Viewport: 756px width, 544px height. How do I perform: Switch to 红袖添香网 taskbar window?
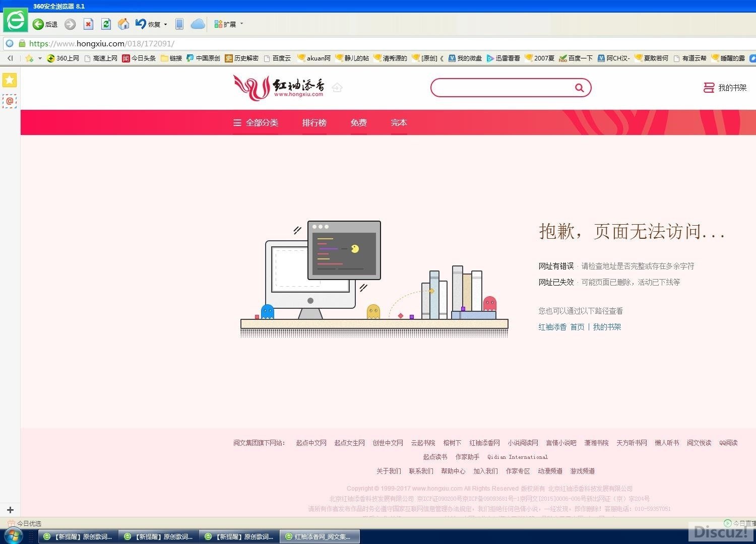point(320,537)
